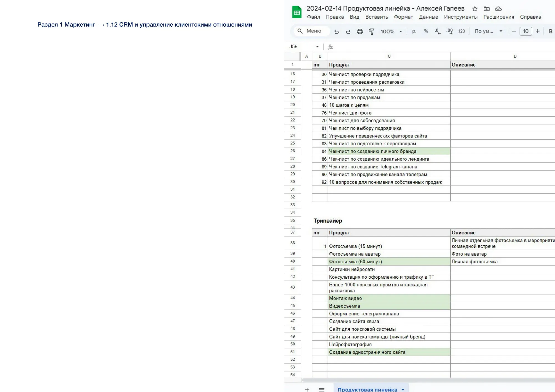This screenshot has width=555, height=392.
Task: Click the Undo icon
Action: click(x=337, y=31)
